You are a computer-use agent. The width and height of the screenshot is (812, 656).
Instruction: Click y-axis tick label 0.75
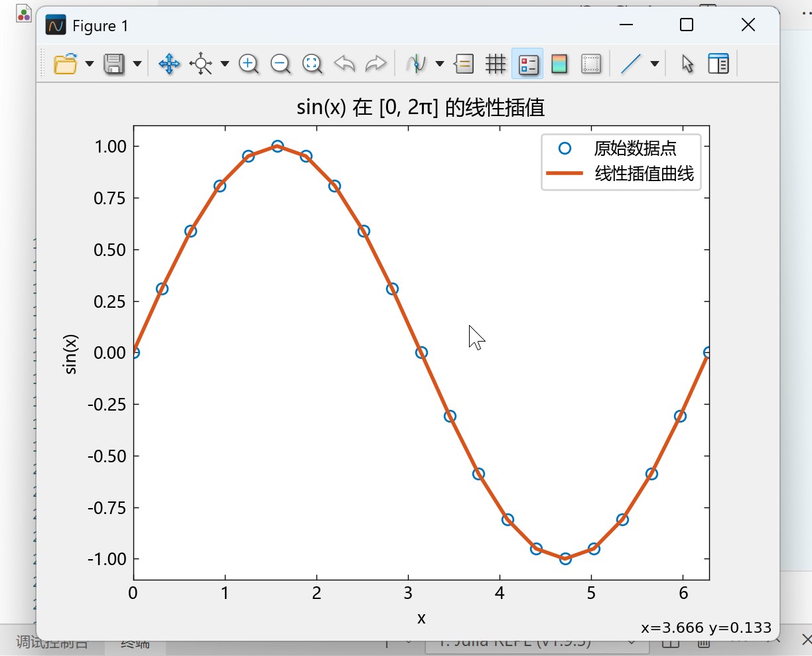(110, 198)
